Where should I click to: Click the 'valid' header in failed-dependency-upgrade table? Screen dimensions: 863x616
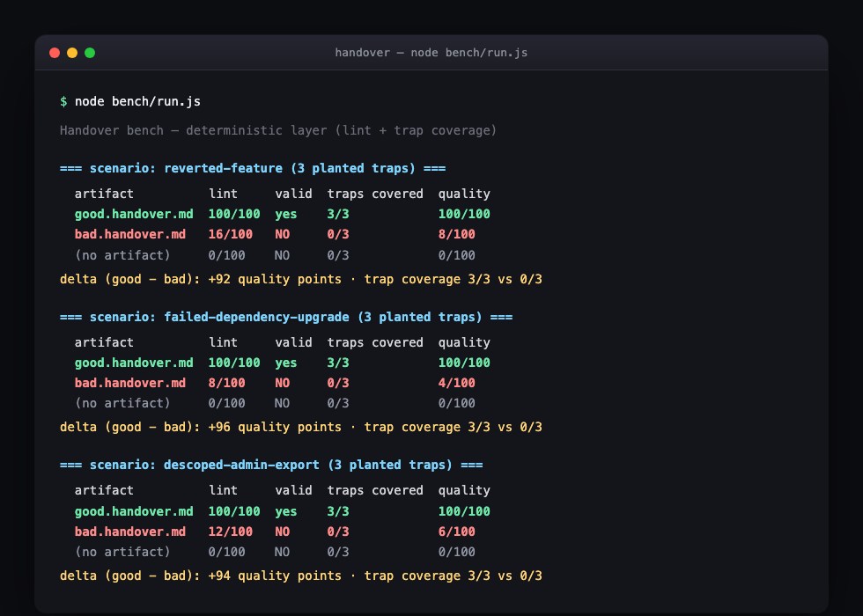point(293,342)
